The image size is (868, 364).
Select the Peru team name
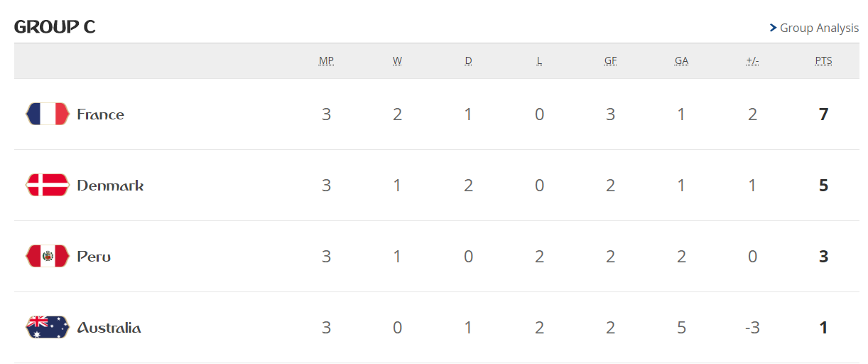click(94, 257)
